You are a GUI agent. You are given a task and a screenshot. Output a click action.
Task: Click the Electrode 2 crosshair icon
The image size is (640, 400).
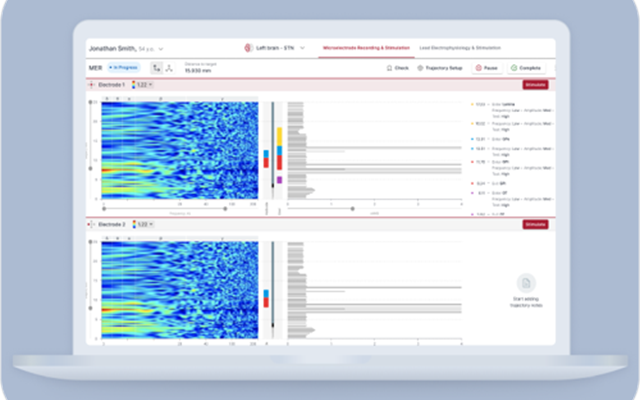click(91, 224)
